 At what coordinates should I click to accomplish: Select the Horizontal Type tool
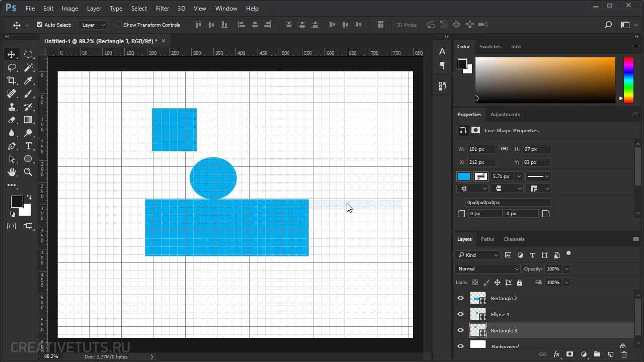click(x=28, y=146)
